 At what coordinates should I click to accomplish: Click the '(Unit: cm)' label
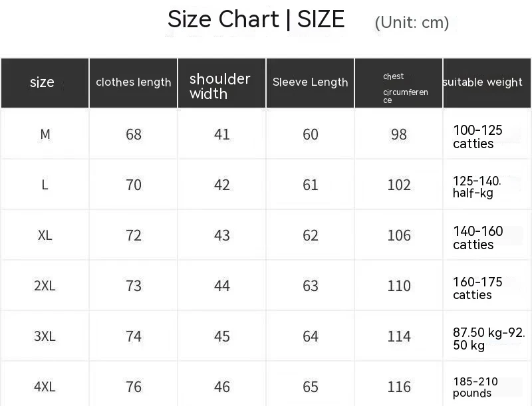tap(412, 23)
